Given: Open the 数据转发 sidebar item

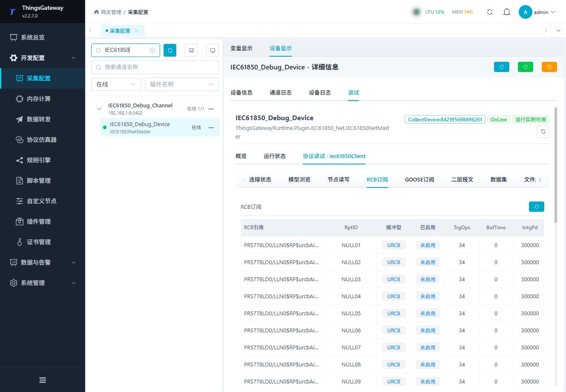Looking at the screenshot, I should (42, 119).
